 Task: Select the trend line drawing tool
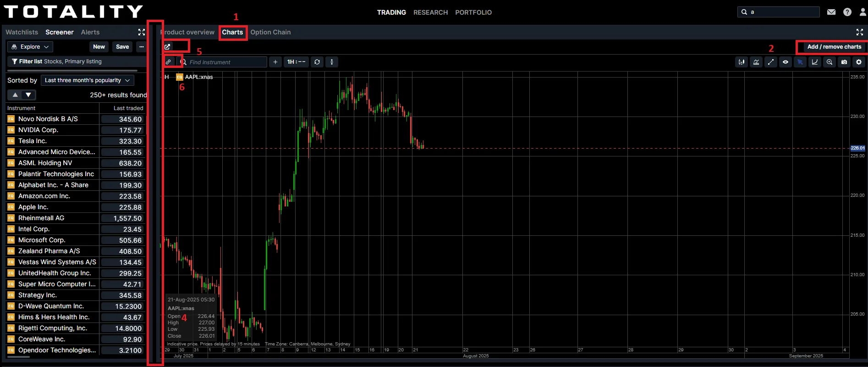coord(771,62)
